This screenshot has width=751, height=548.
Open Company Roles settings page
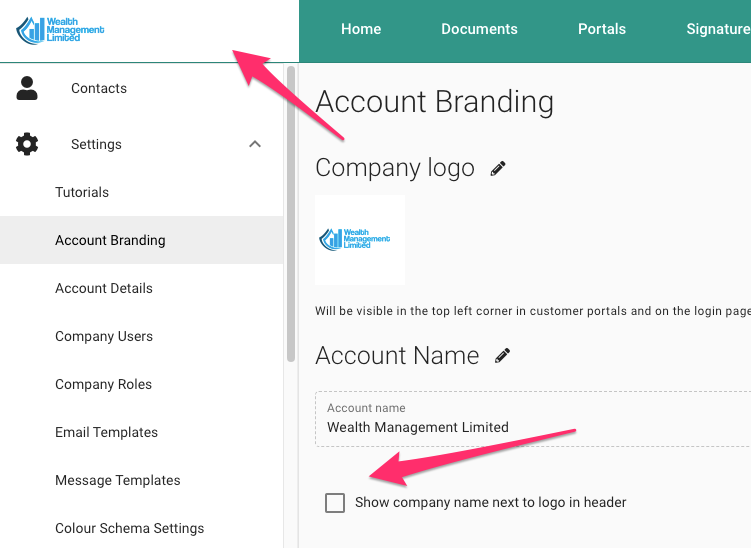[x=103, y=384]
